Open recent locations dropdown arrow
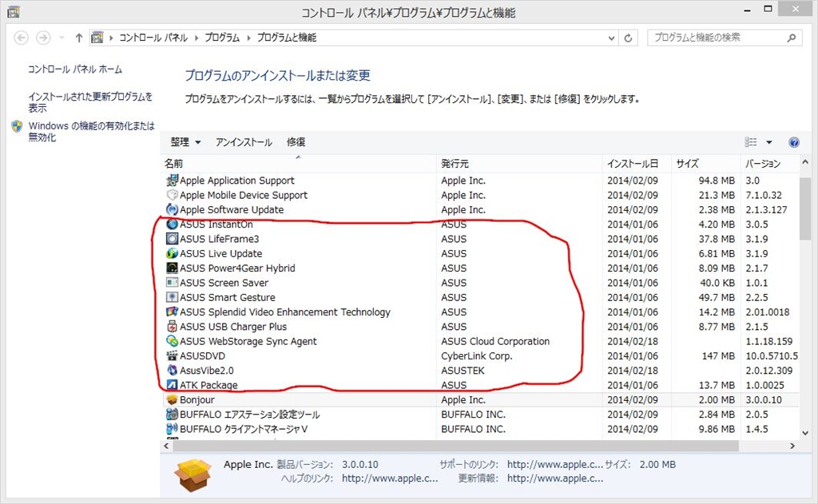 tap(62, 38)
